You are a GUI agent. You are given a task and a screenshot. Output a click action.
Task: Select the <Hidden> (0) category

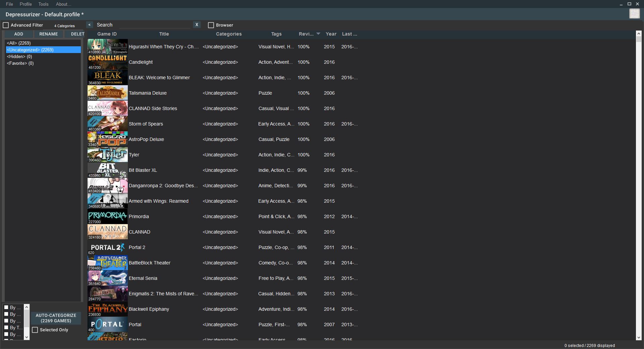tap(43, 56)
